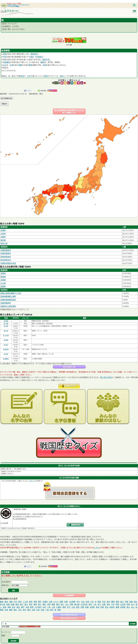Focus the 名字(漢字) input field
Image resolution: width=138 pixels, height=644 pixels.
tap(20, 582)
